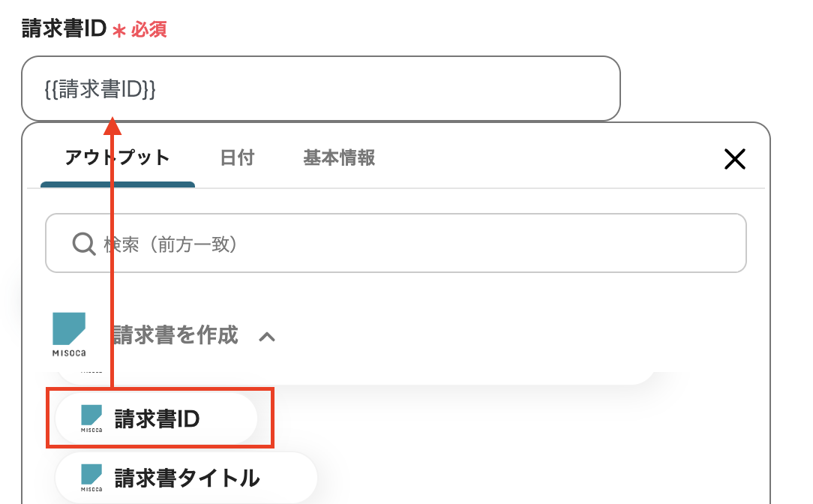Viewport: 813px width, 504px height.
Task: Click the Misoca icon in 請求書ID chip
Action: [x=91, y=418]
